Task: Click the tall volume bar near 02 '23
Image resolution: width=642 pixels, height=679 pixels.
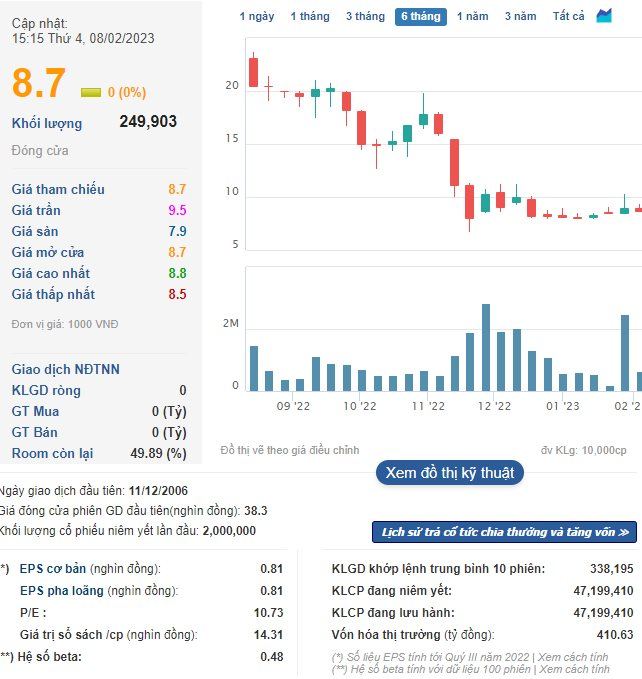Action: [625, 352]
